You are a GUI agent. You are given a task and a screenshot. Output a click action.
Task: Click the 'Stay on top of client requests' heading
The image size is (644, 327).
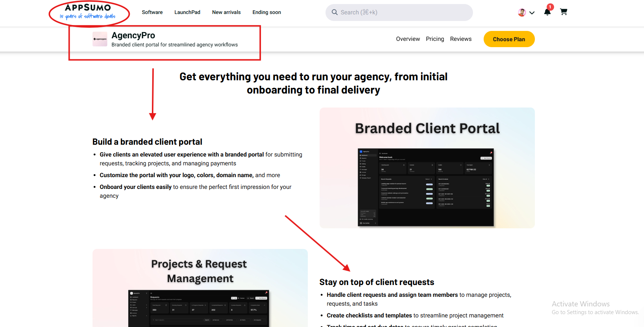377,282
